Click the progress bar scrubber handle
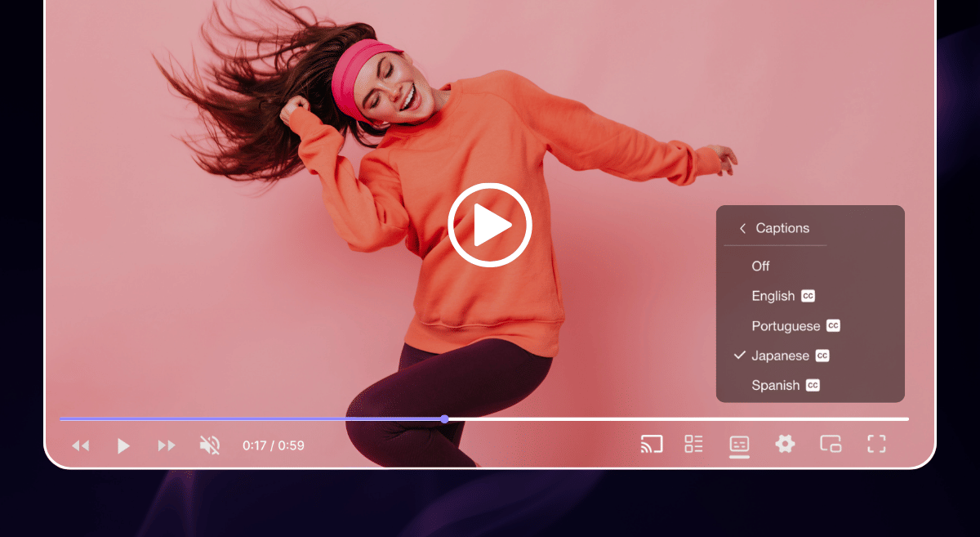 tap(444, 419)
